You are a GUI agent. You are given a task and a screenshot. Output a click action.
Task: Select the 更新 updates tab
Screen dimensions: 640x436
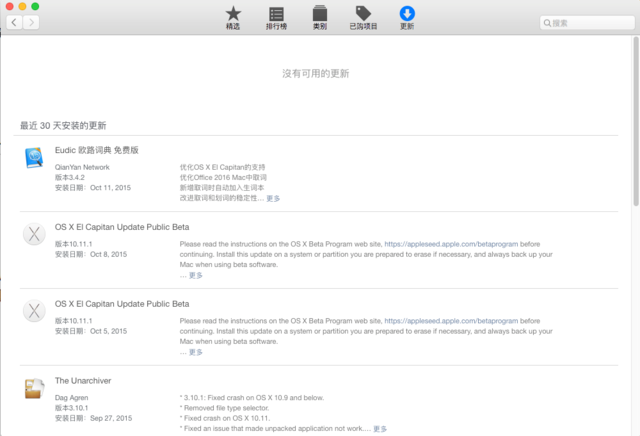(x=407, y=18)
